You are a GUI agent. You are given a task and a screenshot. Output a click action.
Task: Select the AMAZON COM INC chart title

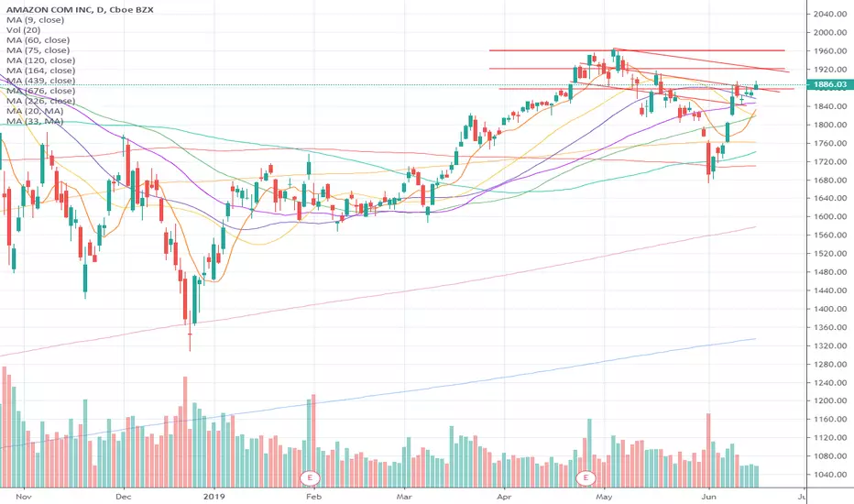[x=80, y=10]
